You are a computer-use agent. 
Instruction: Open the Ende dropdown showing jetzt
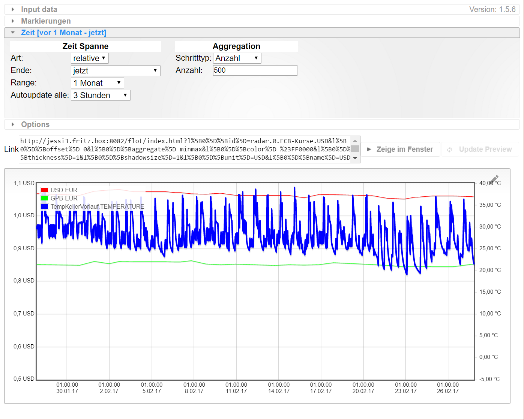(x=116, y=70)
